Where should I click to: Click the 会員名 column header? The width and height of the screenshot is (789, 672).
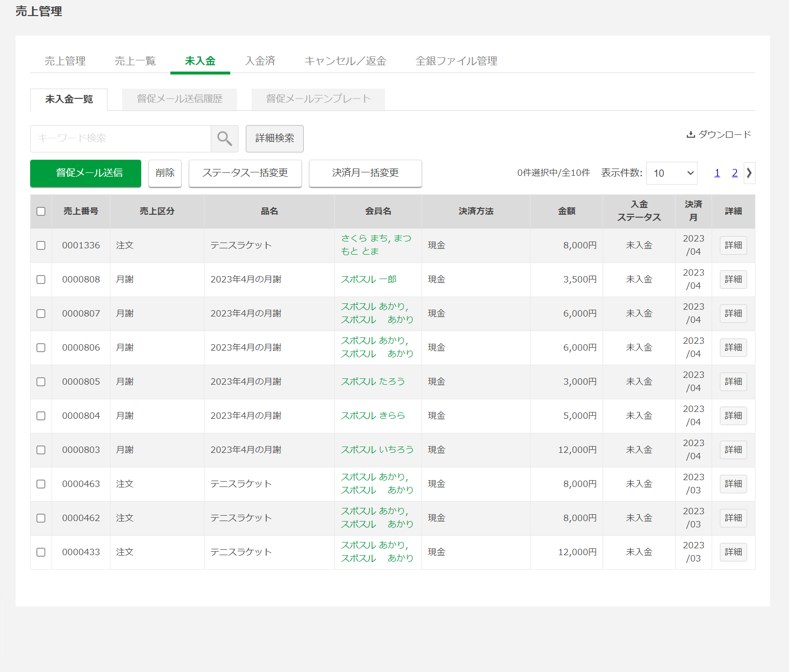click(x=378, y=211)
